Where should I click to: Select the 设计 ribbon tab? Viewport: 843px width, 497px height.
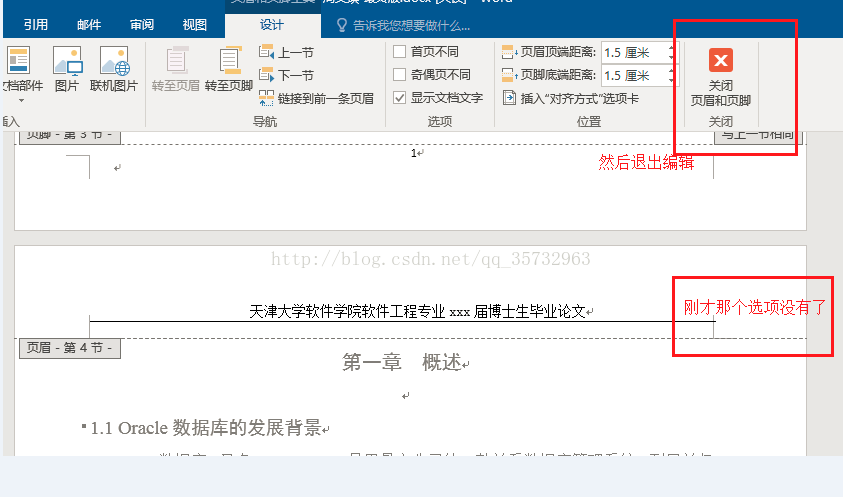(272, 25)
